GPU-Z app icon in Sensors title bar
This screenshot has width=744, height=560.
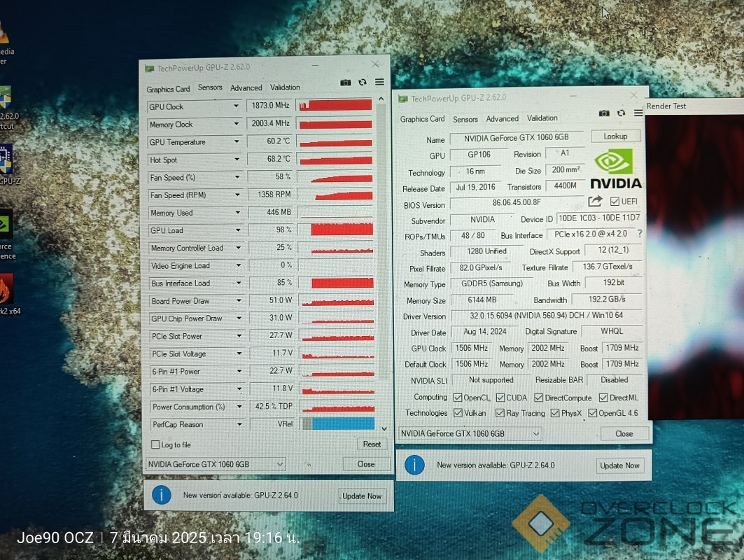click(150, 69)
